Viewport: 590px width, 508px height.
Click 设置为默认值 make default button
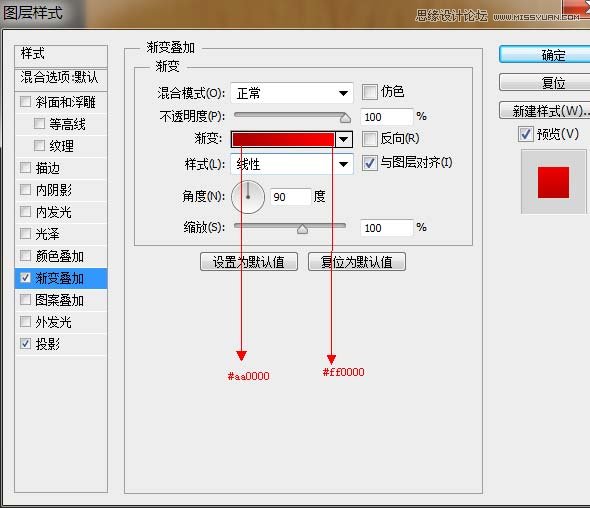(x=249, y=262)
